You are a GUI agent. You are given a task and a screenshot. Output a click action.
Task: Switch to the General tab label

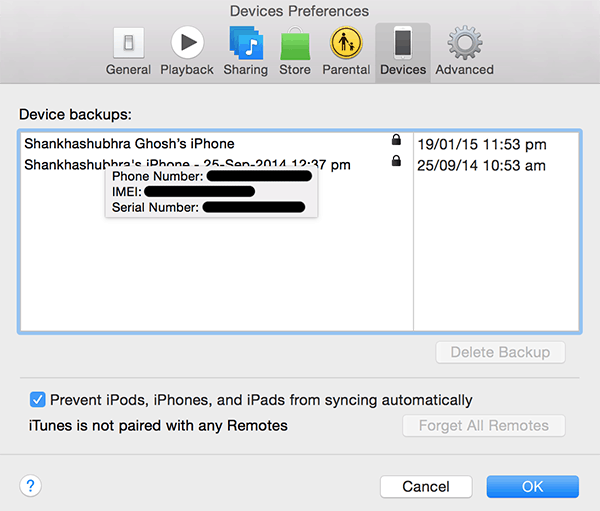[x=129, y=70]
